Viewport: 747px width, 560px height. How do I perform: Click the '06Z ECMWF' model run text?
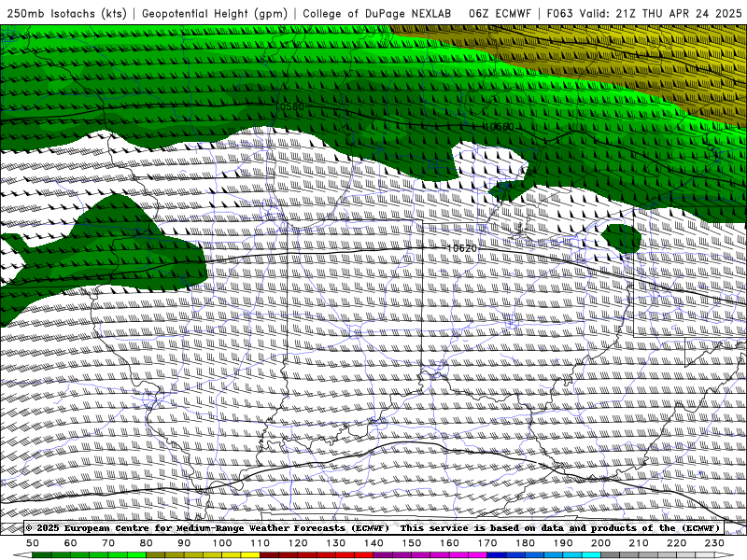click(500, 13)
